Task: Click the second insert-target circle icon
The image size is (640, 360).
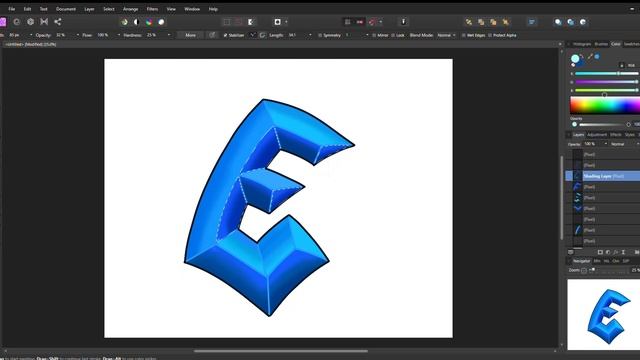Action: point(571,22)
